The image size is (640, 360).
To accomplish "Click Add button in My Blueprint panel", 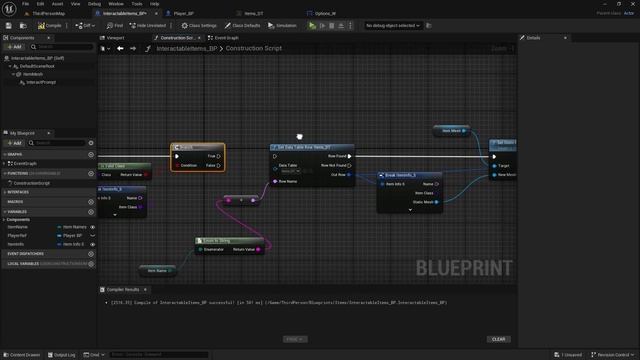I will (x=14, y=143).
